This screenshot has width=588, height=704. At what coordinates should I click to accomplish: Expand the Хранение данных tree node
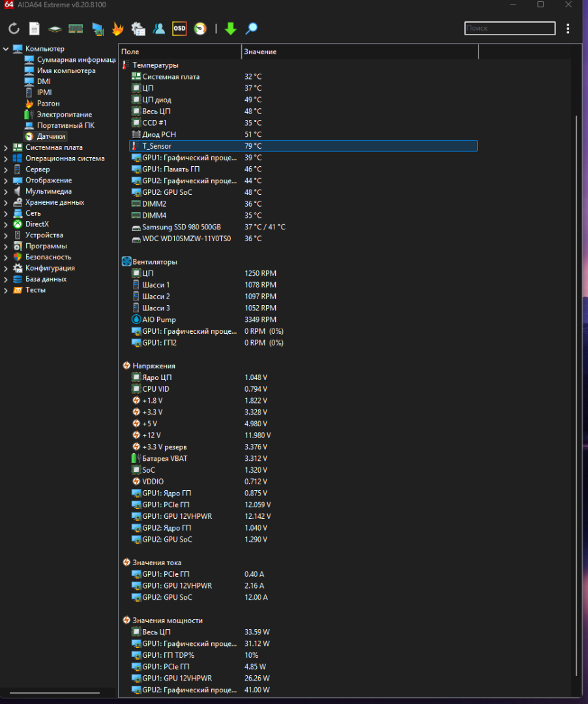click(6, 202)
